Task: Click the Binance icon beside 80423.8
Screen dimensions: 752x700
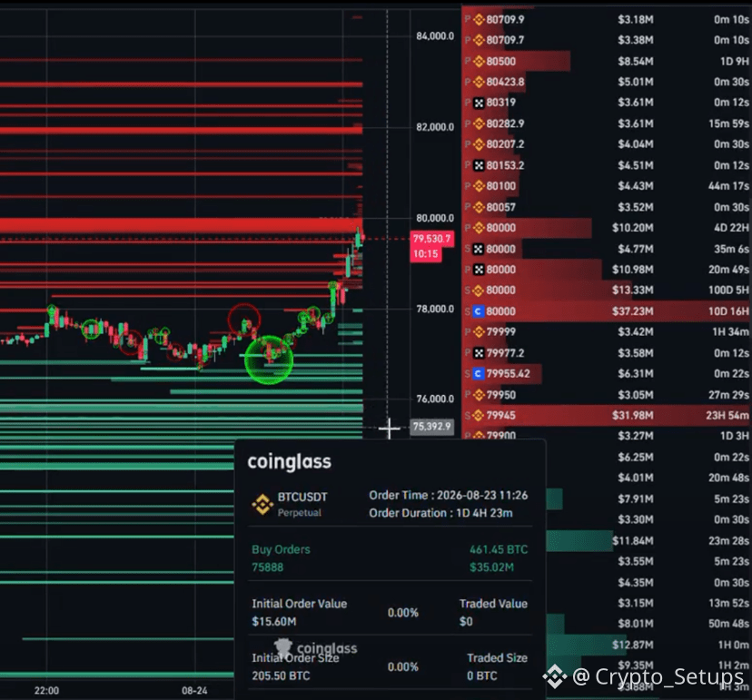Action: pyautogui.click(x=479, y=82)
